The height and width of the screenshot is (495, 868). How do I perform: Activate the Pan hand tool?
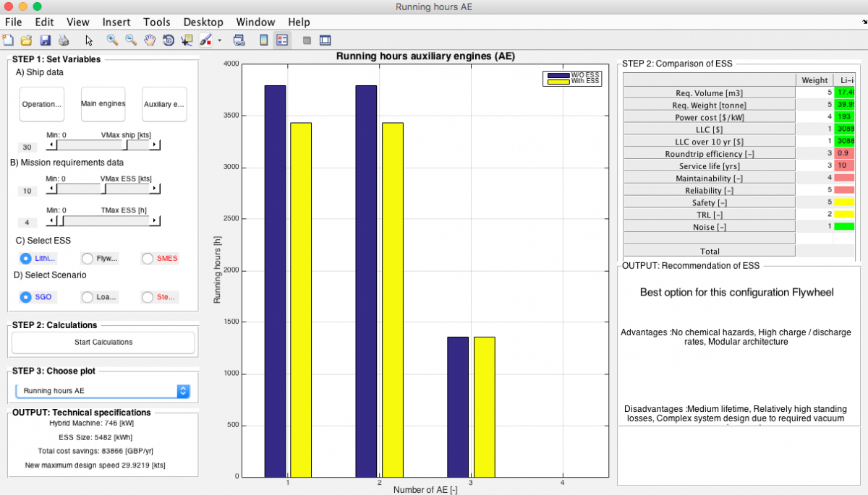150,40
